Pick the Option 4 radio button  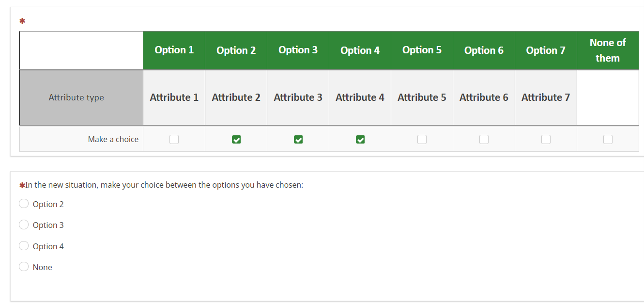pyautogui.click(x=24, y=246)
